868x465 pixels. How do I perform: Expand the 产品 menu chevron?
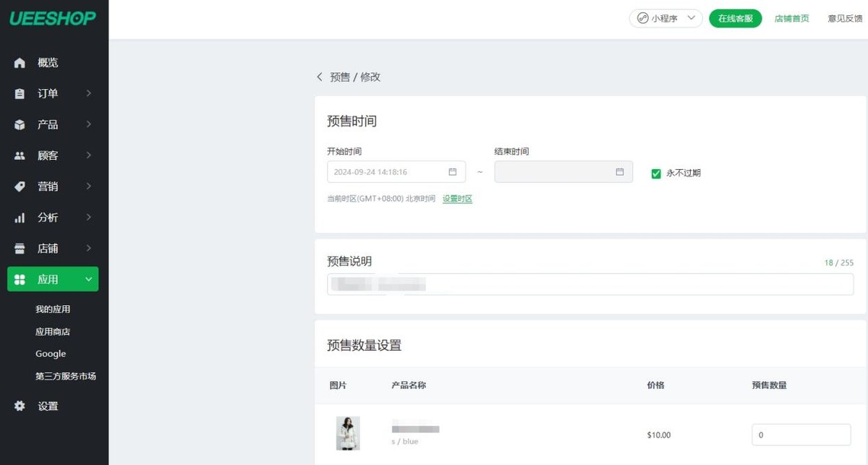88,124
